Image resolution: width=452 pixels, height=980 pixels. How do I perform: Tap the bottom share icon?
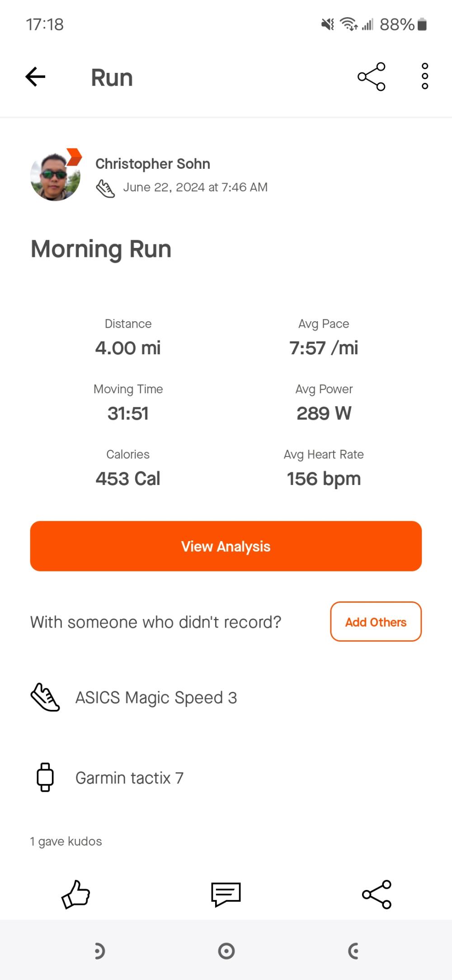click(377, 894)
